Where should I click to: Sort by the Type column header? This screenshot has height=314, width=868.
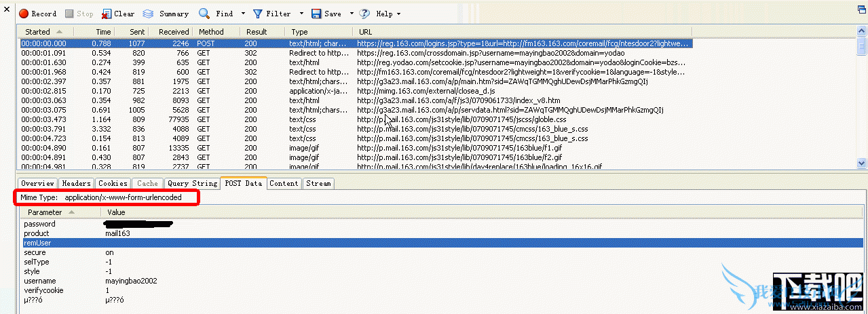point(319,32)
